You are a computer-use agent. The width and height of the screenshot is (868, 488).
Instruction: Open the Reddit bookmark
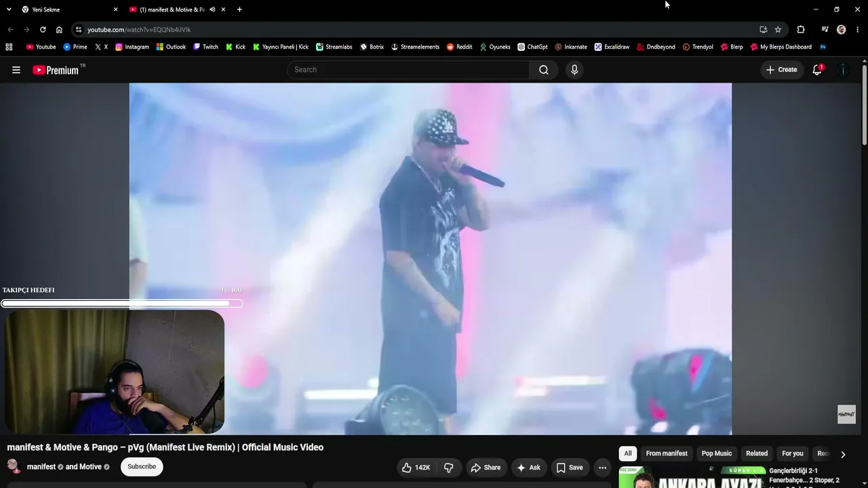click(x=459, y=47)
